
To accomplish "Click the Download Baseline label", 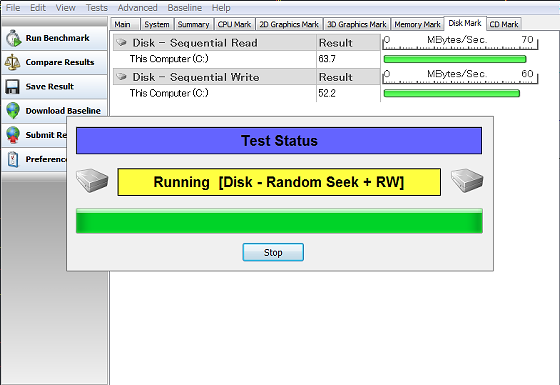I will coord(63,111).
